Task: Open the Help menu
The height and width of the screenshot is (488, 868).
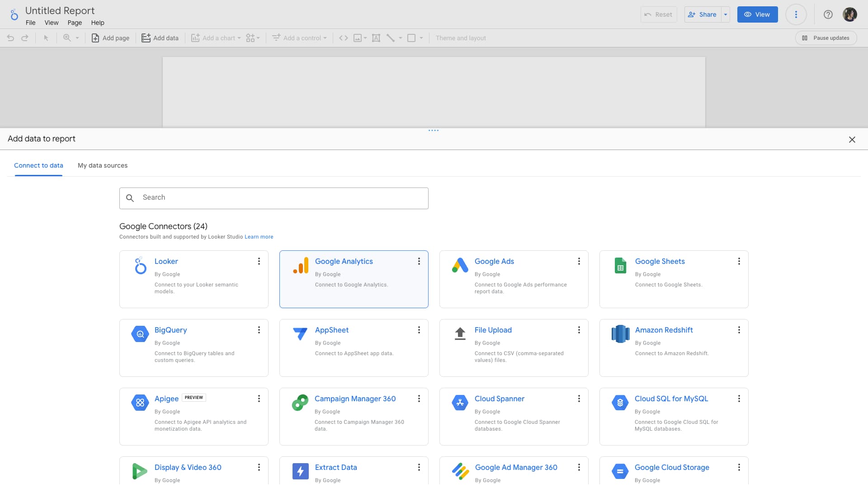Action: [98, 23]
